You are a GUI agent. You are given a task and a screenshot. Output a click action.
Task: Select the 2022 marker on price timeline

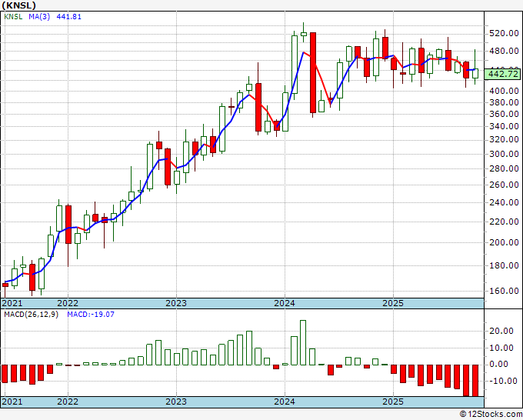[68, 303]
